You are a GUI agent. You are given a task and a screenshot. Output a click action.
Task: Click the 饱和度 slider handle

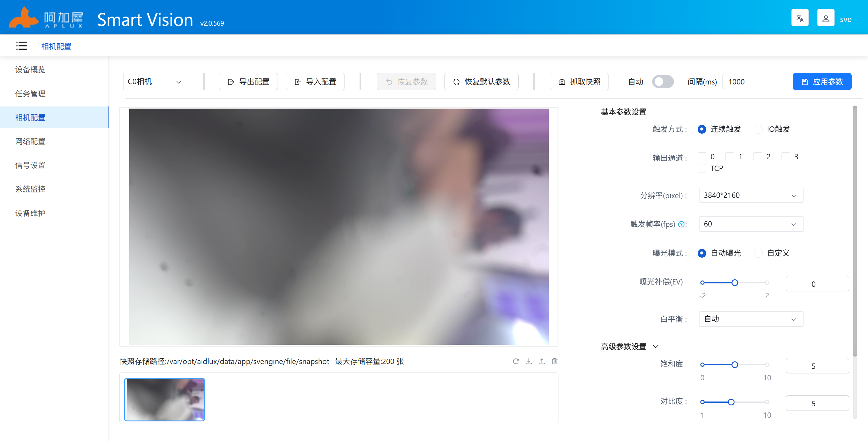[734, 364]
